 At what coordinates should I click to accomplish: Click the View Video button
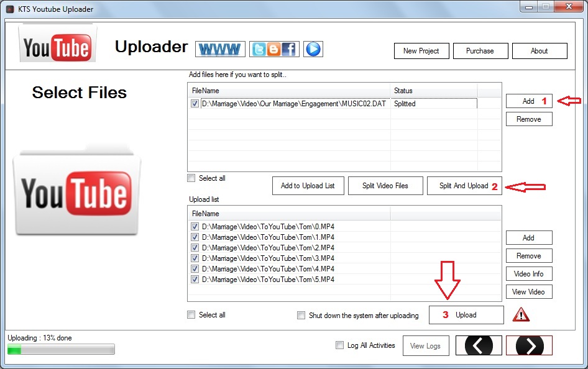(529, 291)
